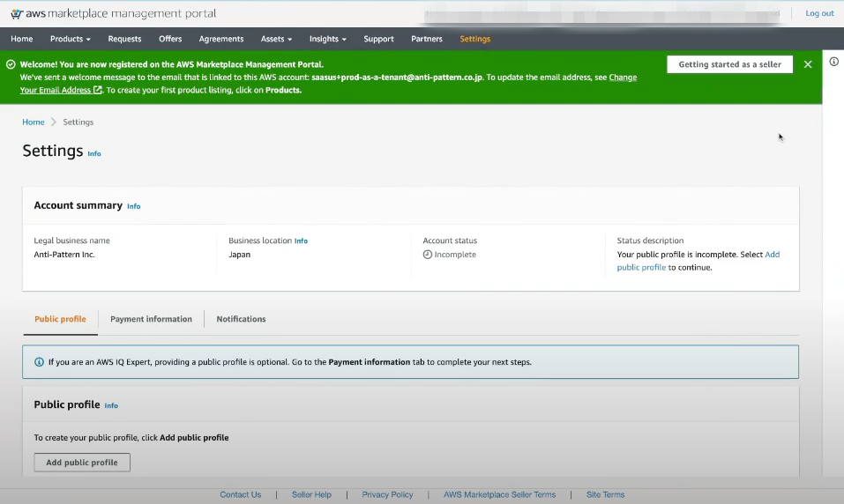This screenshot has height=504, width=844.
Task: Click the Add public profile button
Action: pos(82,462)
